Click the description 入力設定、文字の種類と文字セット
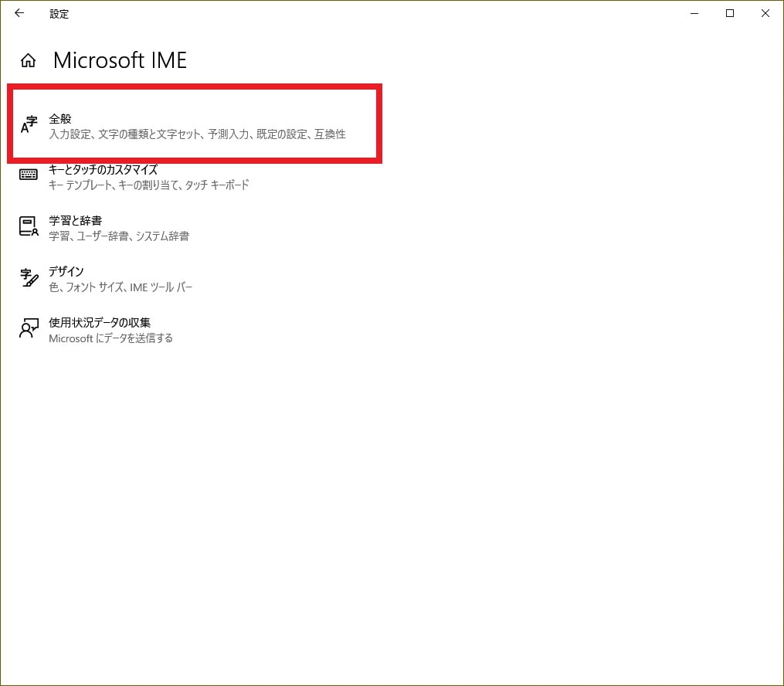The width and height of the screenshot is (784, 686). (125, 134)
